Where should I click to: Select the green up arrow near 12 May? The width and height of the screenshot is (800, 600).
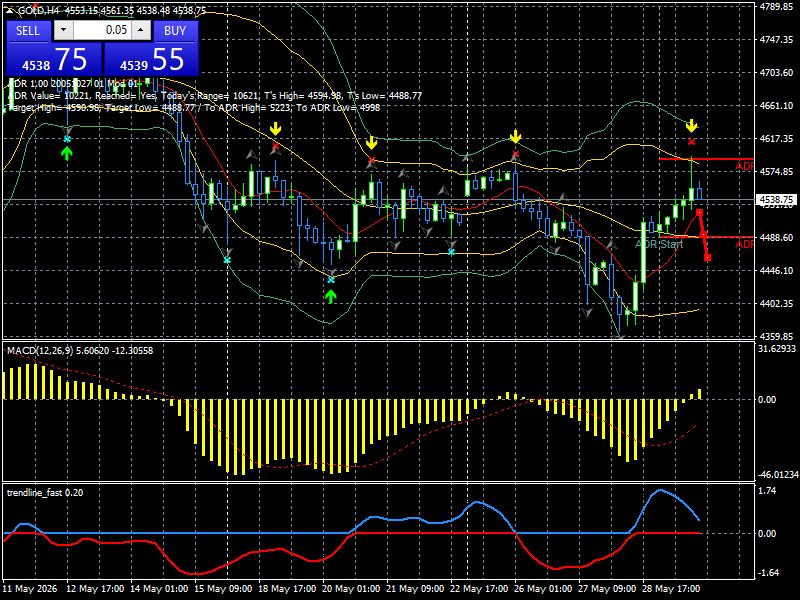[67, 154]
